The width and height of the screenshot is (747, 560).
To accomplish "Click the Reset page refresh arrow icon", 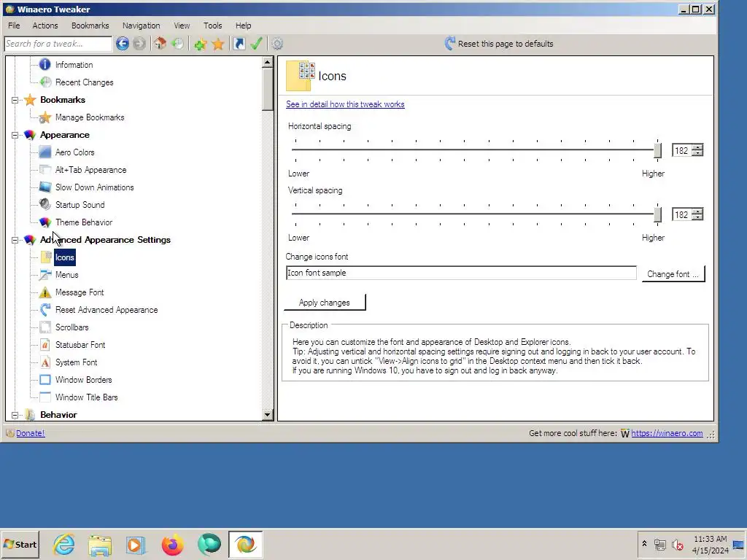I will coord(449,43).
